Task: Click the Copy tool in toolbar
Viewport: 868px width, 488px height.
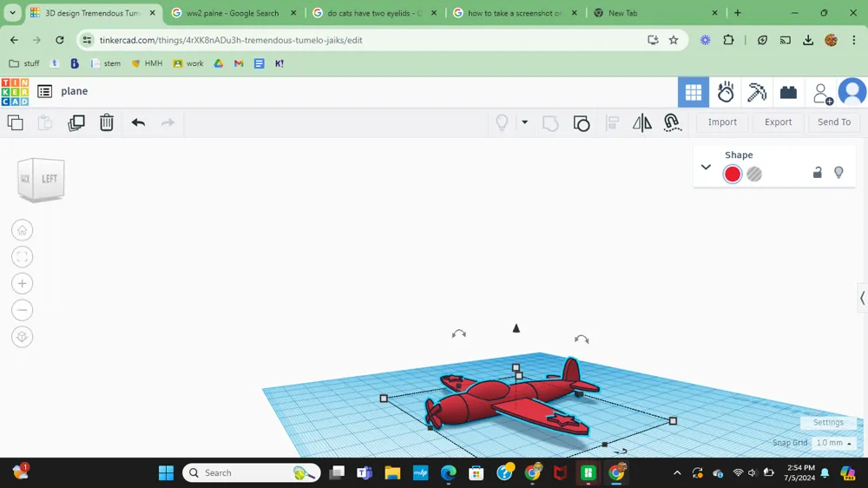Action: pyautogui.click(x=16, y=122)
